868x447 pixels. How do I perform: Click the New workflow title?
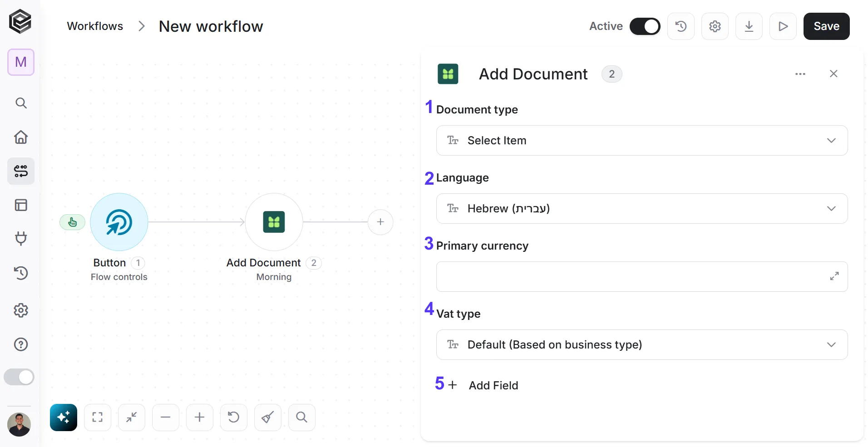pos(211,26)
